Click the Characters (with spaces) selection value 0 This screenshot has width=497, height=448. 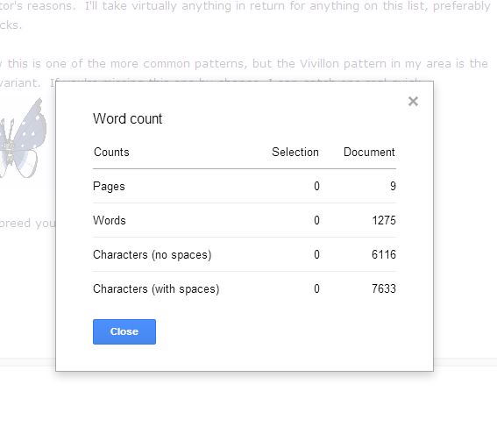pos(316,288)
